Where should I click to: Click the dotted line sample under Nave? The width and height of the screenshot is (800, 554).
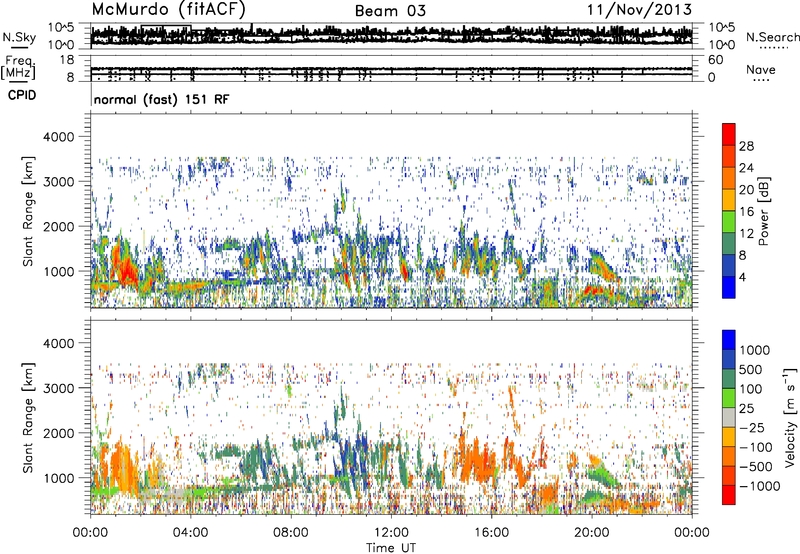(x=761, y=81)
